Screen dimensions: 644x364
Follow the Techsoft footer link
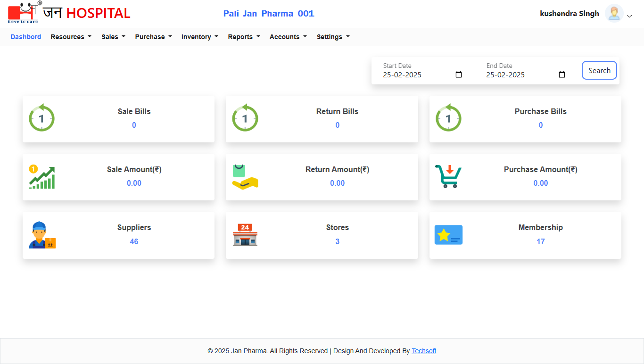click(424, 351)
